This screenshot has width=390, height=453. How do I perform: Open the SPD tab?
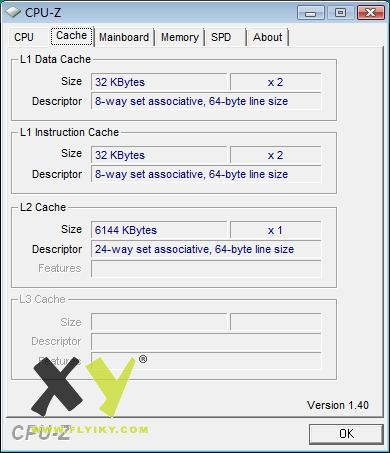coord(221,37)
